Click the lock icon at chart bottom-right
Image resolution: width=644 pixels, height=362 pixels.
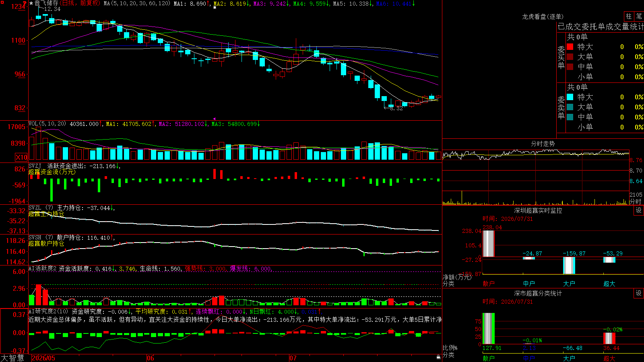[438, 357]
